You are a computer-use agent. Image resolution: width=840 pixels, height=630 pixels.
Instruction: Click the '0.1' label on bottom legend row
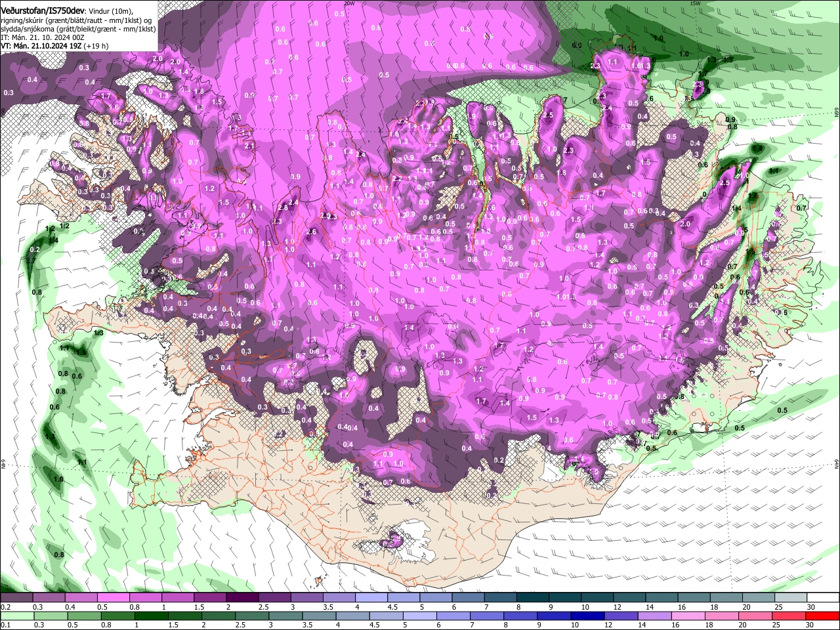pyautogui.click(x=5, y=625)
